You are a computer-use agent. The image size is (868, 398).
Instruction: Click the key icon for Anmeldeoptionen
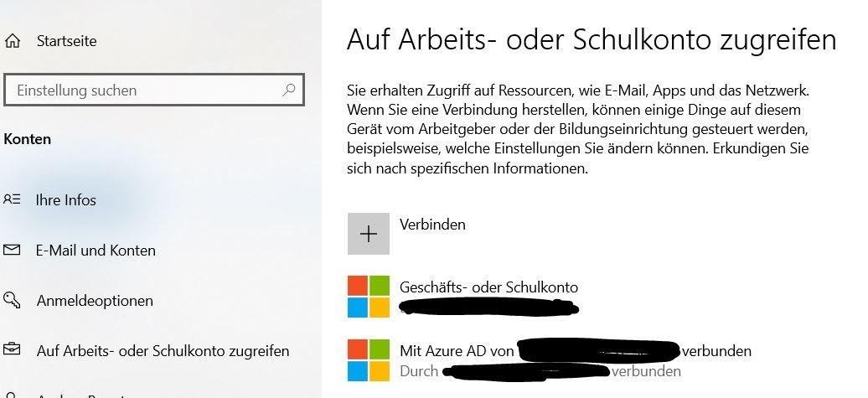point(12,300)
